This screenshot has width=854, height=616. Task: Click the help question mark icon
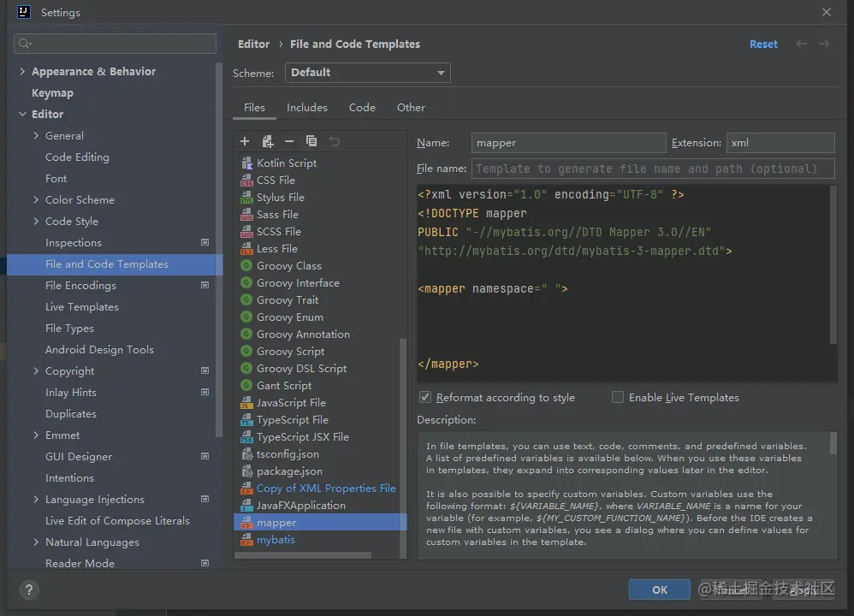(x=29, y=589)
